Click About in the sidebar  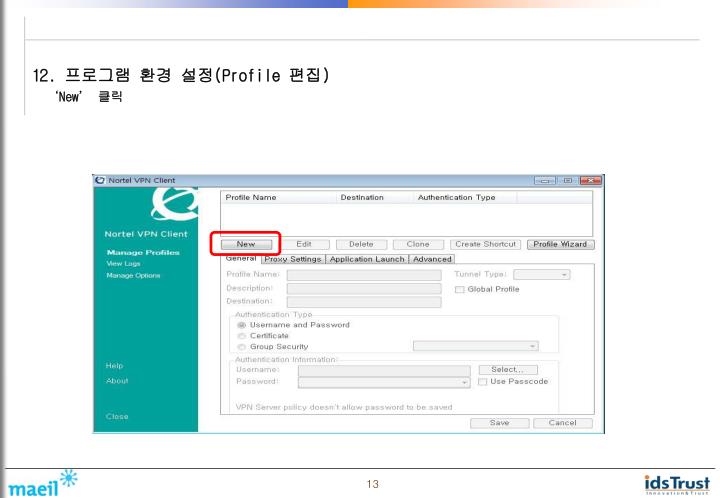point(117,380)
